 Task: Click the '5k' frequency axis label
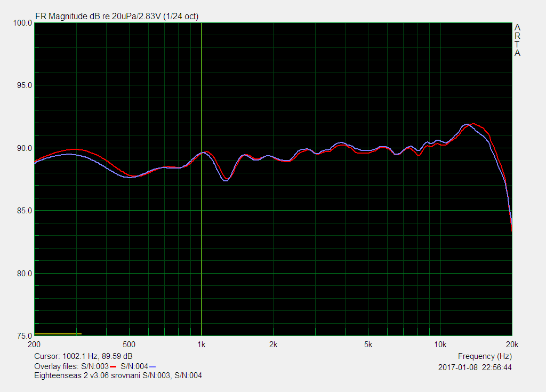point(368,345)
